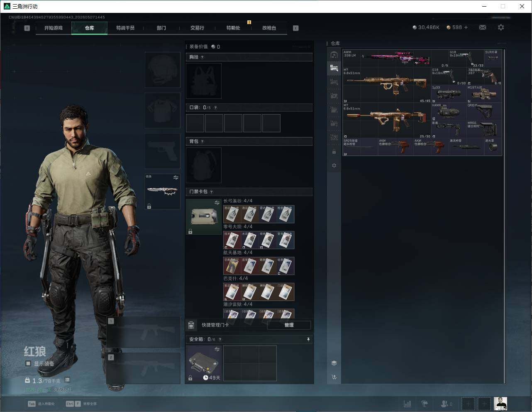Open the locked stash page icon
The height and width of the screenshot is (412, 532).
point(334,152)
